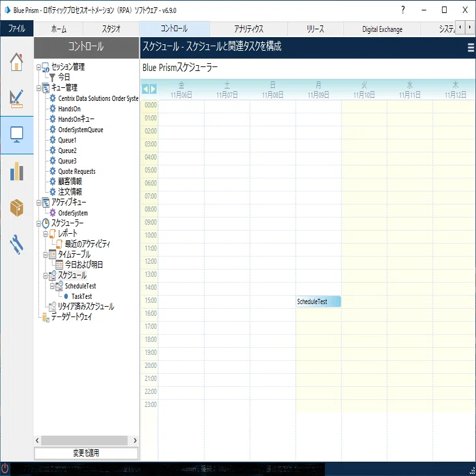The width and height of the screenshot is (476, 476).
Task: Click the calendar icon beside 今日および明日
Action: click(x=59, y=265)
